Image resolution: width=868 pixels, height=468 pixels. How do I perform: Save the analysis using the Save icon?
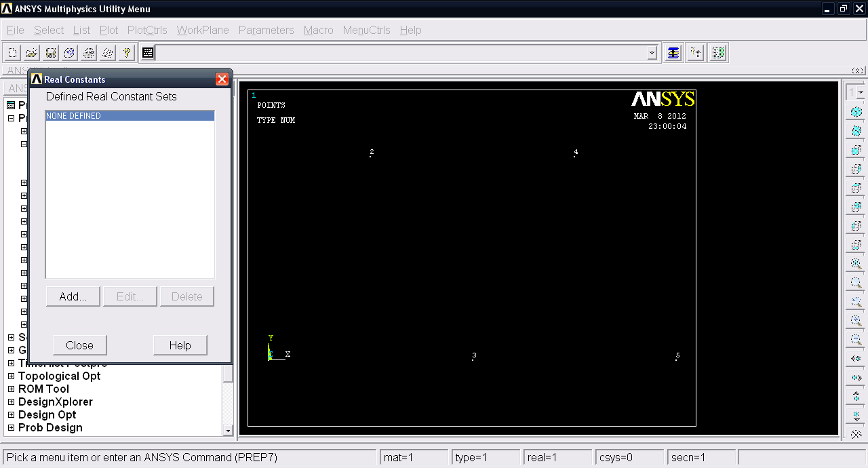[x=50, y=52]
